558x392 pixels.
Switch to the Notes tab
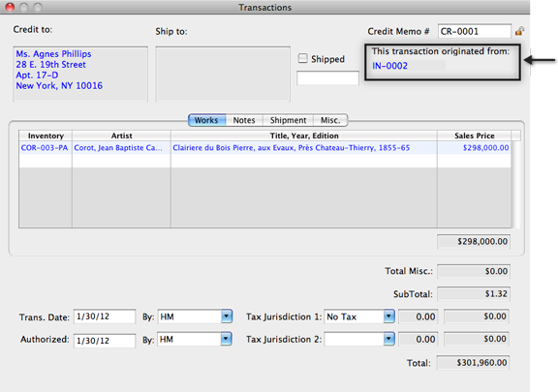pyautogui.click(x=244, y=120)
